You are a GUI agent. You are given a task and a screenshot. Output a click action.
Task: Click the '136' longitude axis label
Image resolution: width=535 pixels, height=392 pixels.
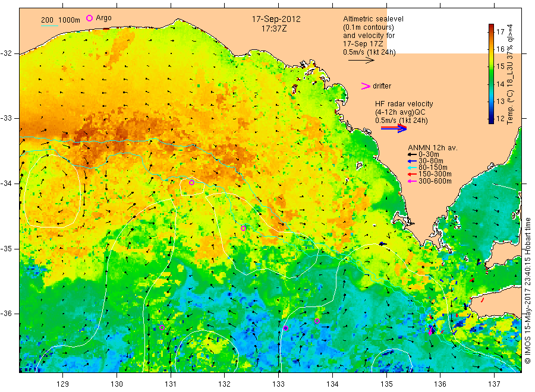(440, 384)
